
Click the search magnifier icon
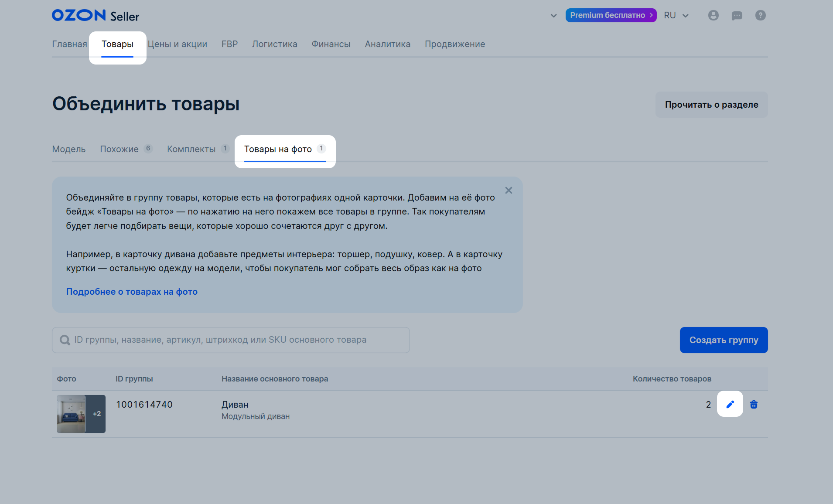coord(65,340)
